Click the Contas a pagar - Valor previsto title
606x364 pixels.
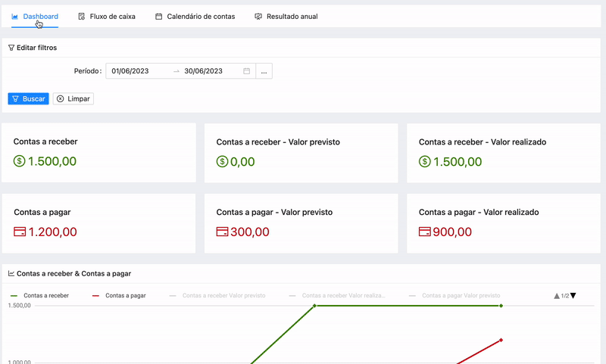click(274, 213)
